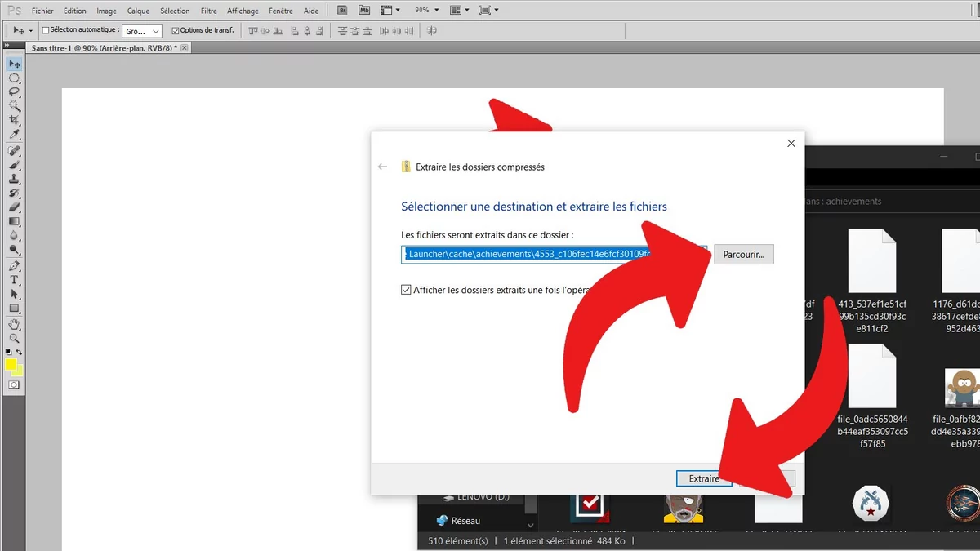Open Adobe Bridge with the Br toolbar icon
Screen dimensions: 980x551
point(342,10)
